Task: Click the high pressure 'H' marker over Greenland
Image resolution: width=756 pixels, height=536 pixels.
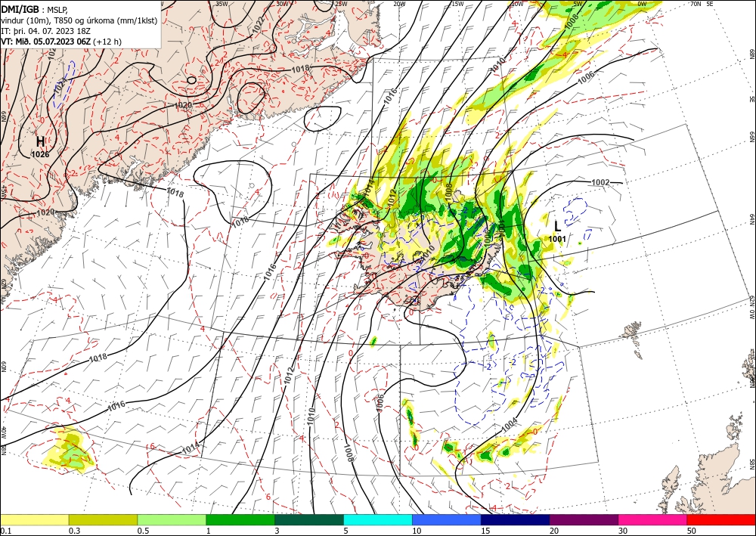Action: 41,141
